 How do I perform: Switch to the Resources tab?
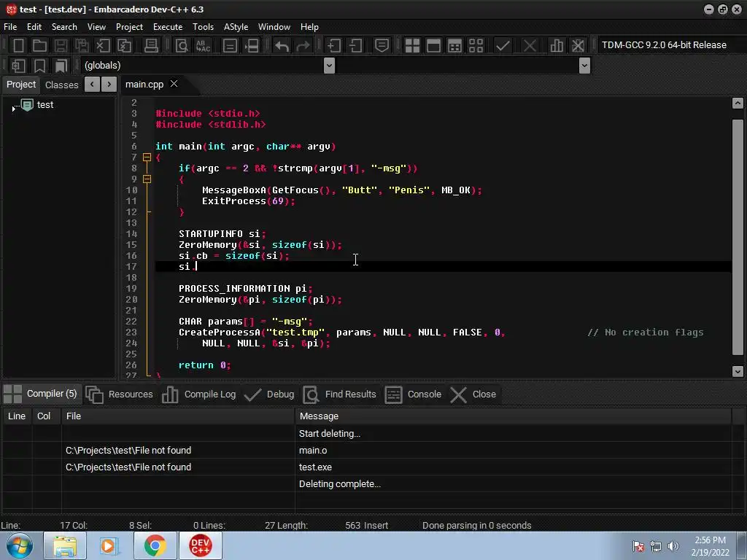[x=120, y=394]
